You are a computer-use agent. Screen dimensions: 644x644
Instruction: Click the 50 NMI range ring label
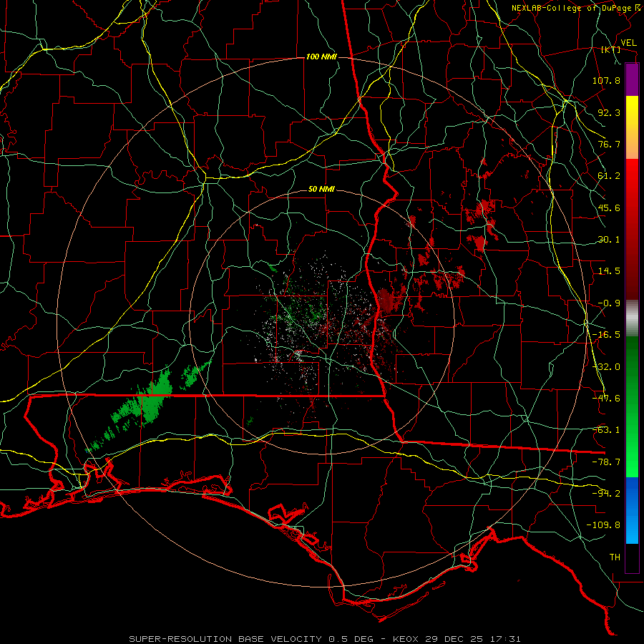click(x=321, y=190)
